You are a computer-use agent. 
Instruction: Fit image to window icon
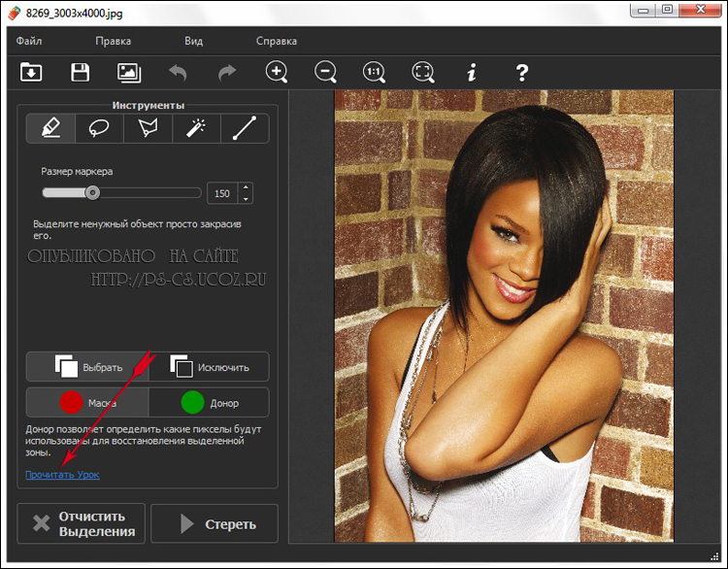[x=423, y=73]
